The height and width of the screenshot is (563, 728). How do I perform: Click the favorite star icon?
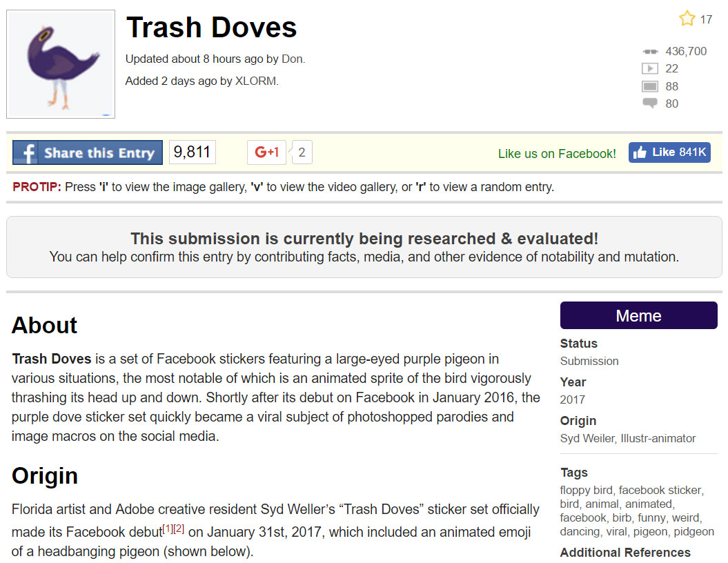point(687,19)
